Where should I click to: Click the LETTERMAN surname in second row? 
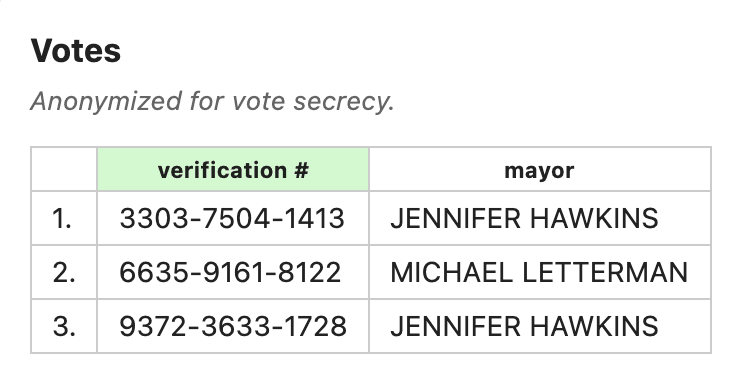click(605, 272)
